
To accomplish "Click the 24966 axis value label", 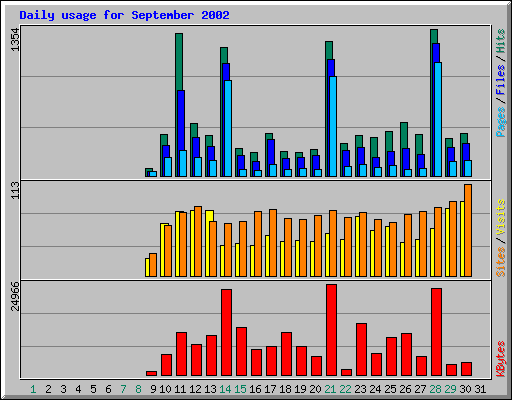I will tap(16, 296).
